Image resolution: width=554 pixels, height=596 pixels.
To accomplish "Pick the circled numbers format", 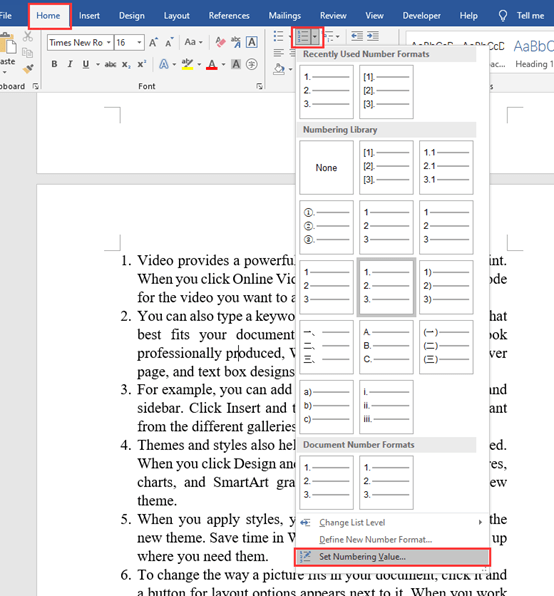I will pyautogui.click(x=326, y=227).
